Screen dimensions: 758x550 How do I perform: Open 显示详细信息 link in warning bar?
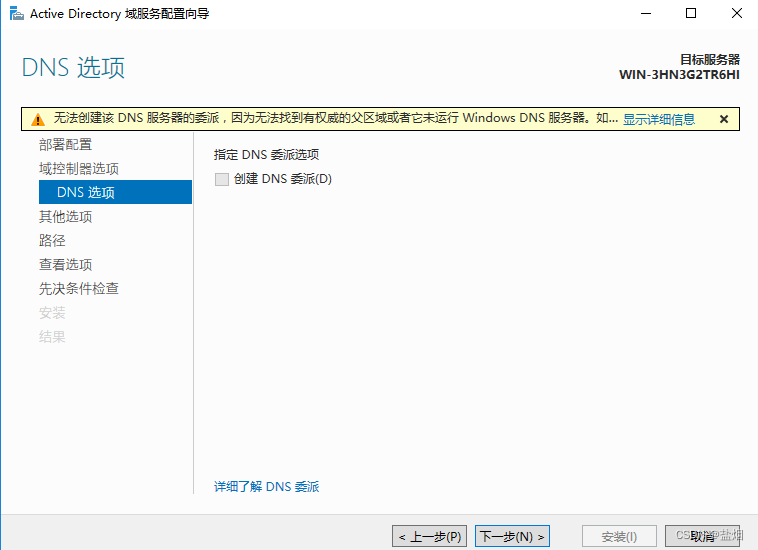[658, 119]
